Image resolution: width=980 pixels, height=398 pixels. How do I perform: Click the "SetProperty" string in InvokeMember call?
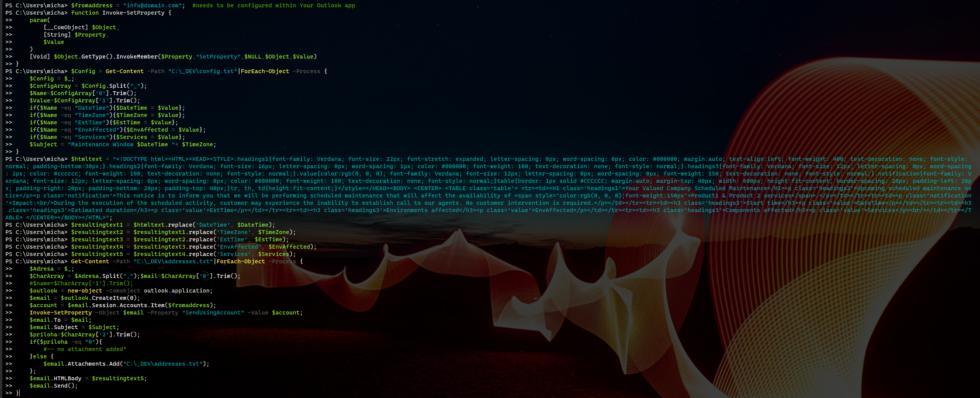pyautogui.click(x=218, y=57)
